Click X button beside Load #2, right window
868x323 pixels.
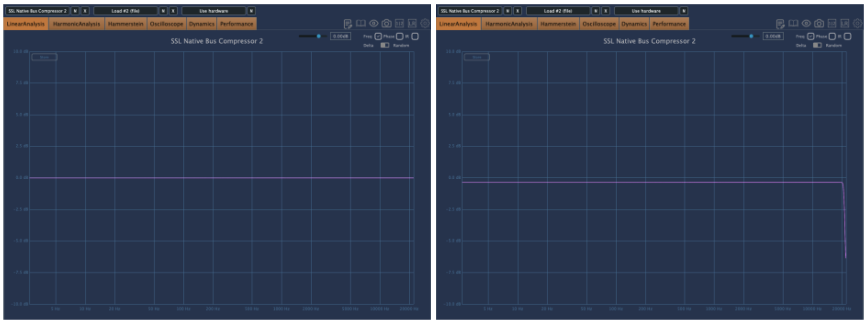(x=605, y=11)
